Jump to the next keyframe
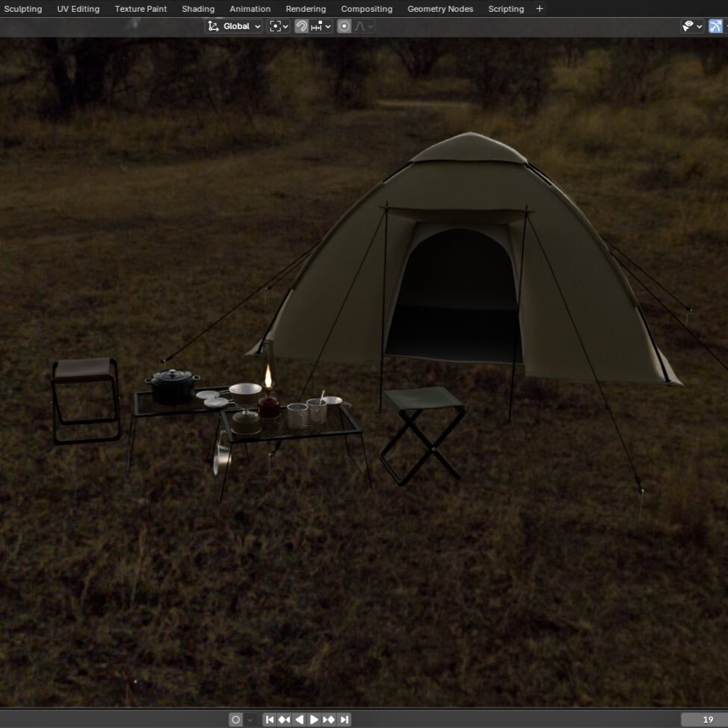Screen dimensions: 728x728 pyautogui.click(x=329, y=720)
